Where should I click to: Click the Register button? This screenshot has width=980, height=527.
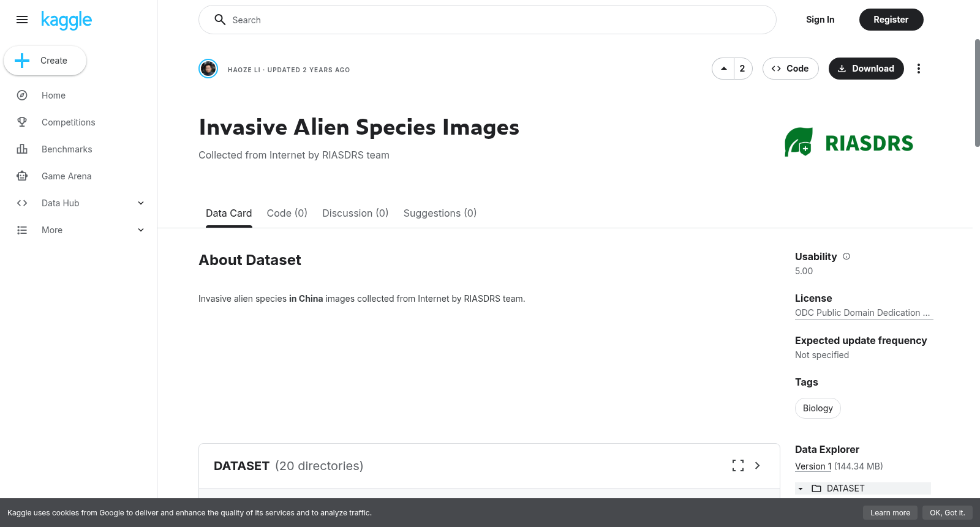(x=891, y=20)
